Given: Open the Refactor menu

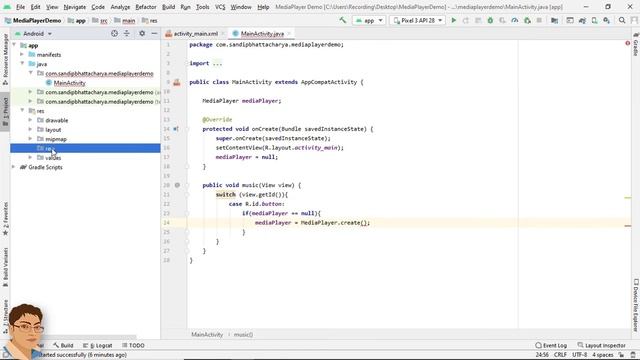Looking at the screenshot, I should 146,7.
